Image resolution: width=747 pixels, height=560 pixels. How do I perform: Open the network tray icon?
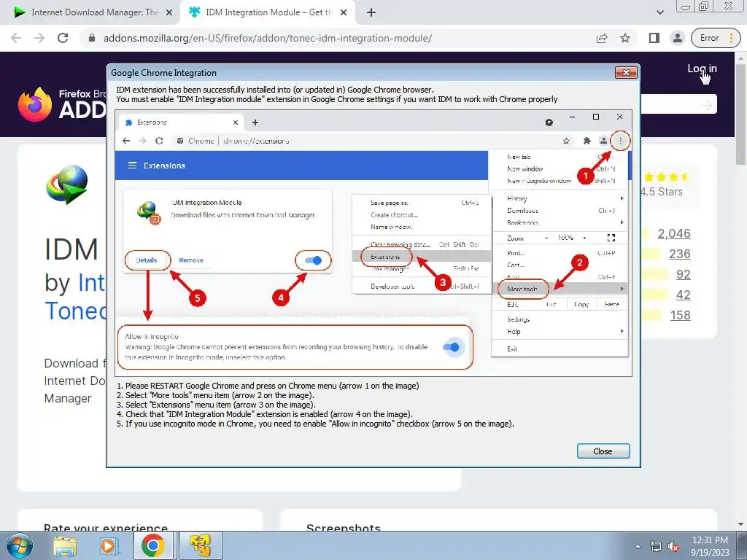click(x=656, y=546)
